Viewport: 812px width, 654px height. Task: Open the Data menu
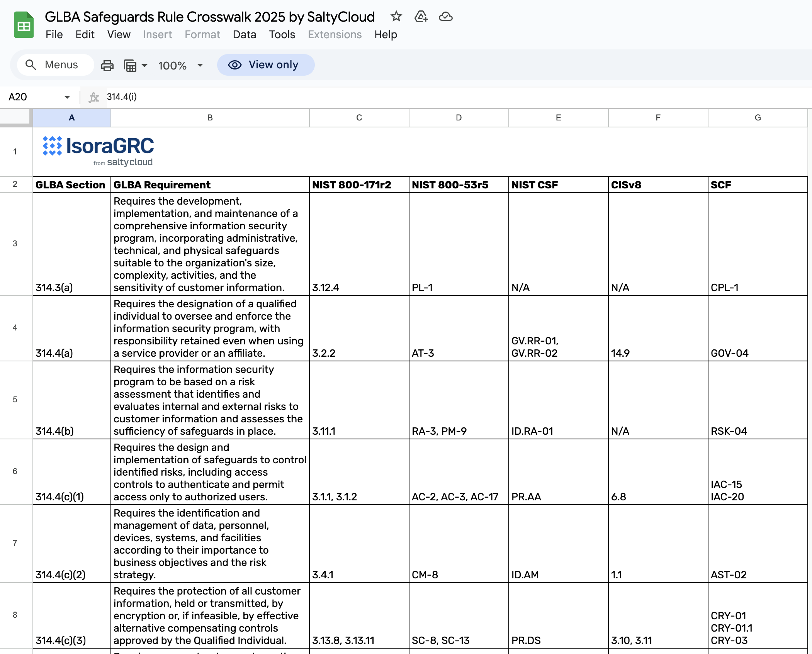click(244, 35)
